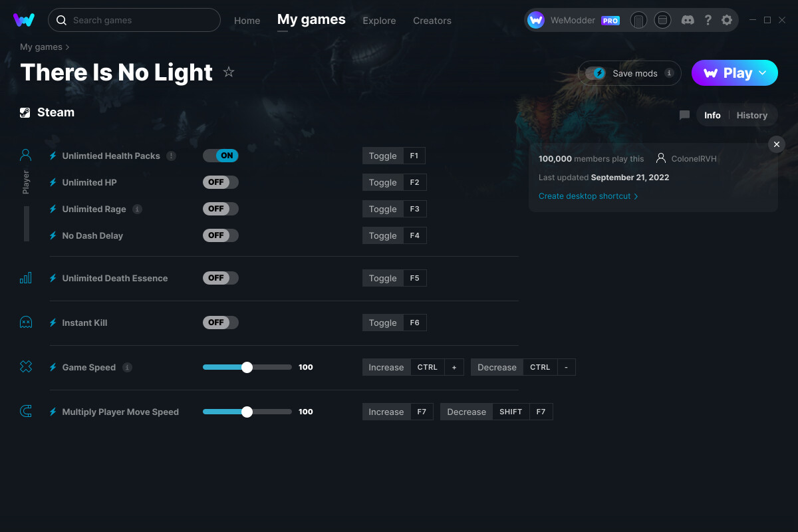
Task: Switch to the History tab
Action: [752, 115]
